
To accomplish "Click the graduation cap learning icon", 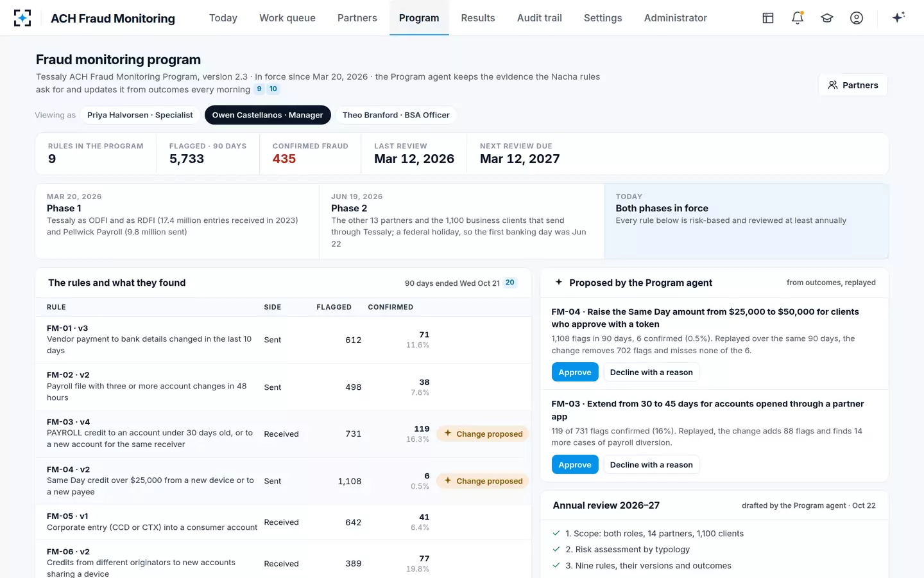I will coord(827,18).
